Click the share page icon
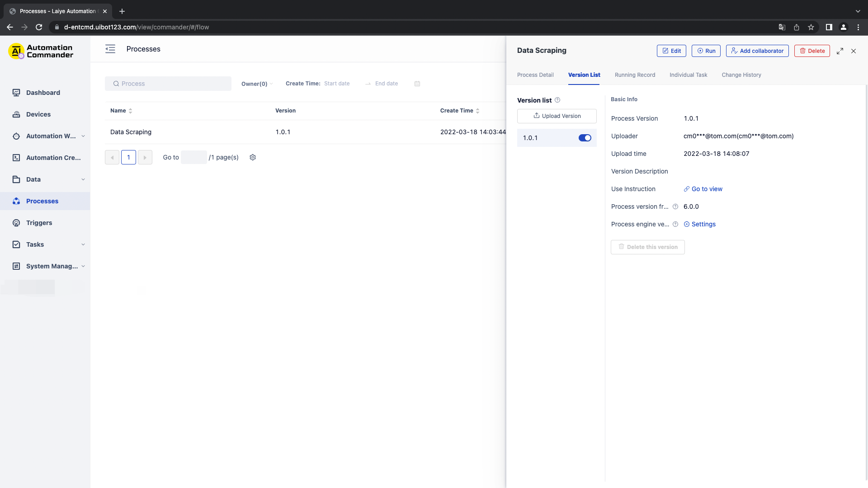This screenshot has width=868, height=488. click(x=797, y=27)
